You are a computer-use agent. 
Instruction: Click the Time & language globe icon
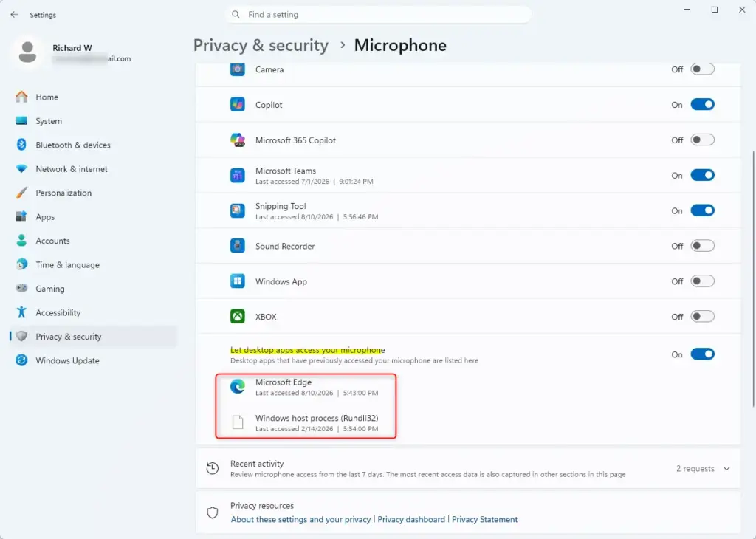[21, 264]
